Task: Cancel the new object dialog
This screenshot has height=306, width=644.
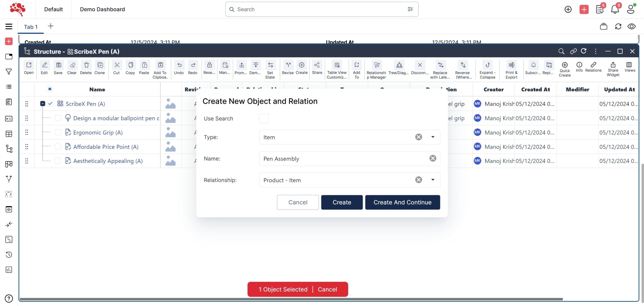Action: click(x=298, y=202)
